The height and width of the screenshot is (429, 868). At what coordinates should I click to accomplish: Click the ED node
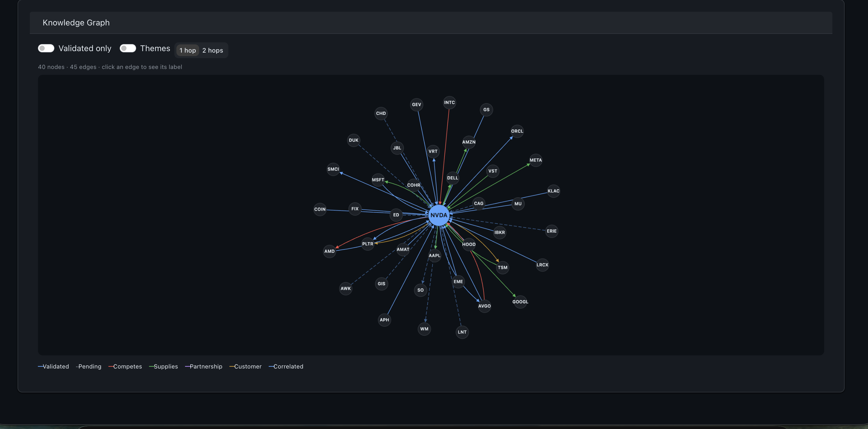coord(396,215)
